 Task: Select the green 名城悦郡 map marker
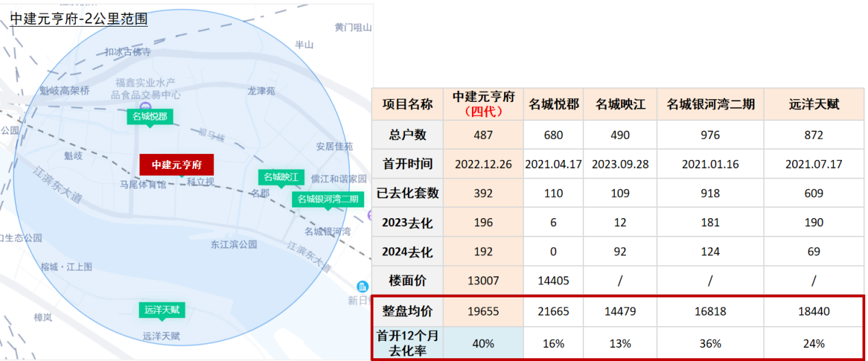coord(149,117)
